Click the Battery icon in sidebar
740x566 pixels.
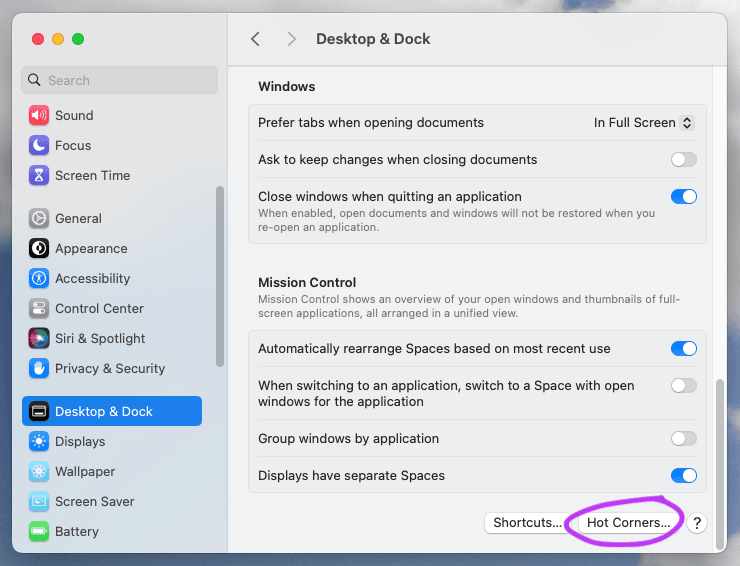[x=39, y=532]
